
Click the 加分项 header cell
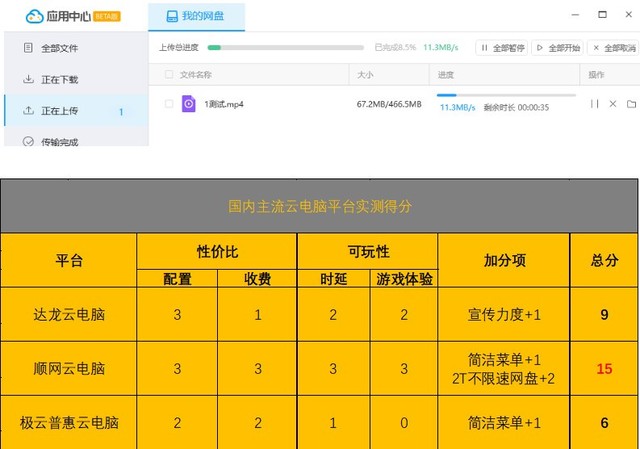504,260
